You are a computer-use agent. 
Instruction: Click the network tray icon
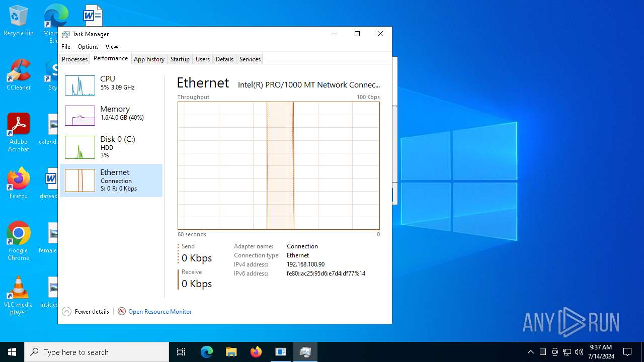[x=567, y=352]
